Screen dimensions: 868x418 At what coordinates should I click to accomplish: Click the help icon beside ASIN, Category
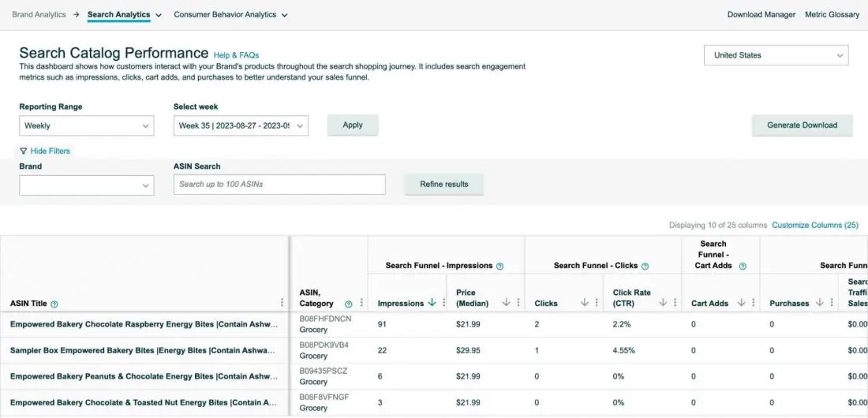(x=348, y=304)
